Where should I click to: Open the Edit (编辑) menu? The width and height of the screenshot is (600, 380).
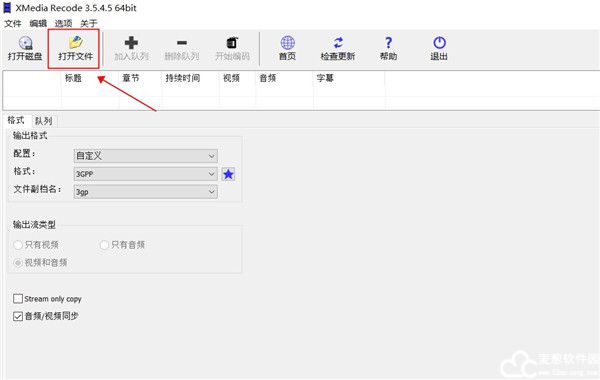point(38,24)
